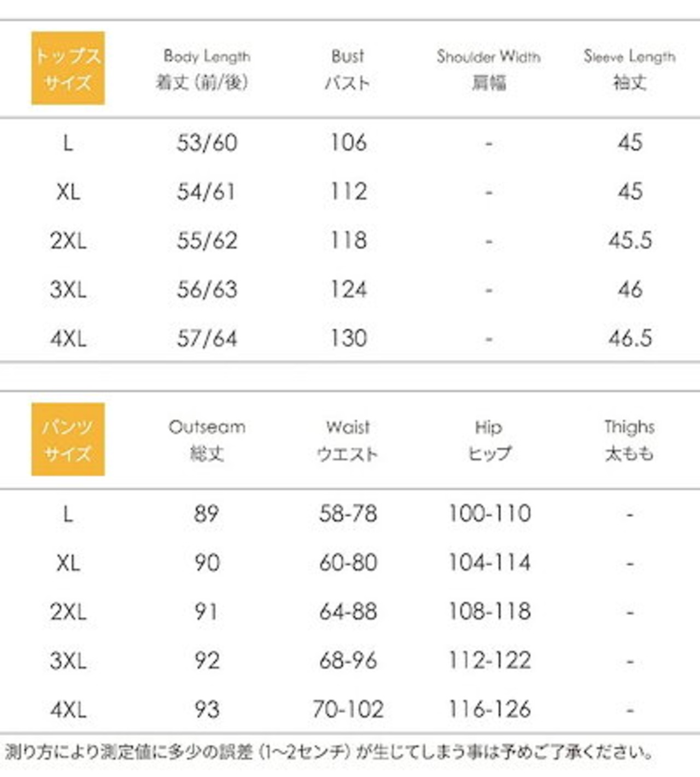Select the outseam value 89

coord(207,514)
